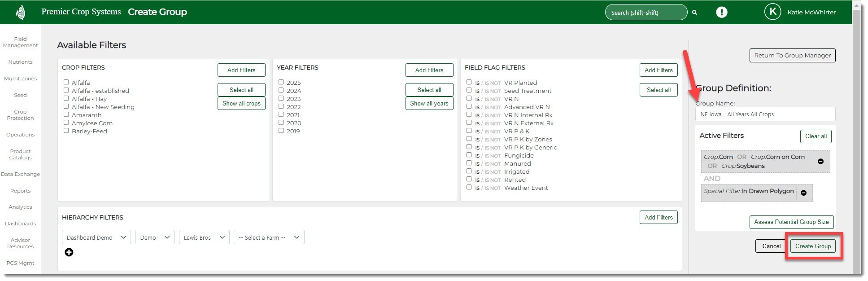Click the Group Name input field
The image size is (868, 281).
765,114
